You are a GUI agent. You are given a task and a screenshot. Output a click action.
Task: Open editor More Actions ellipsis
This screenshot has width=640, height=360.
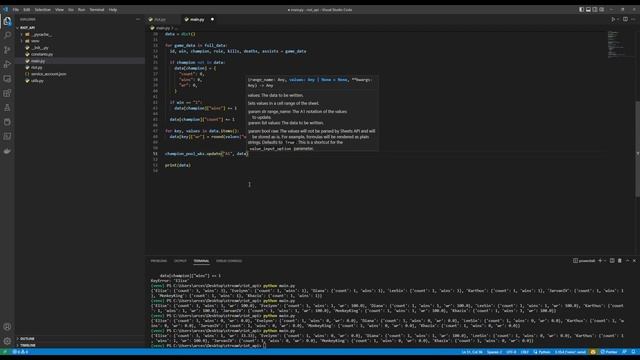click(x=633, y=19)
